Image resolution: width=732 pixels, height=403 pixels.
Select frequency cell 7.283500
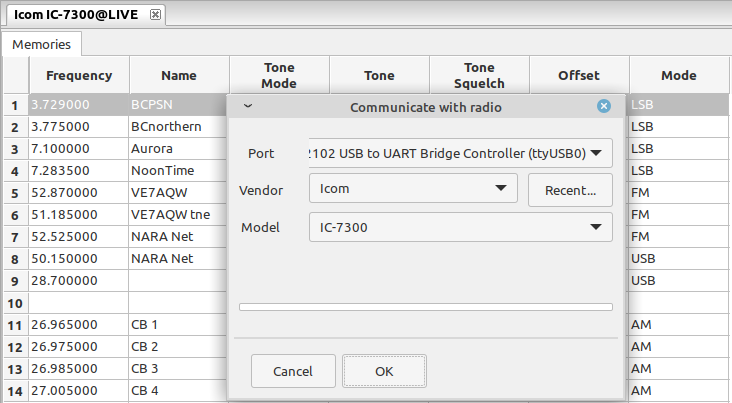pyautogui.click(x=78, y=170)
